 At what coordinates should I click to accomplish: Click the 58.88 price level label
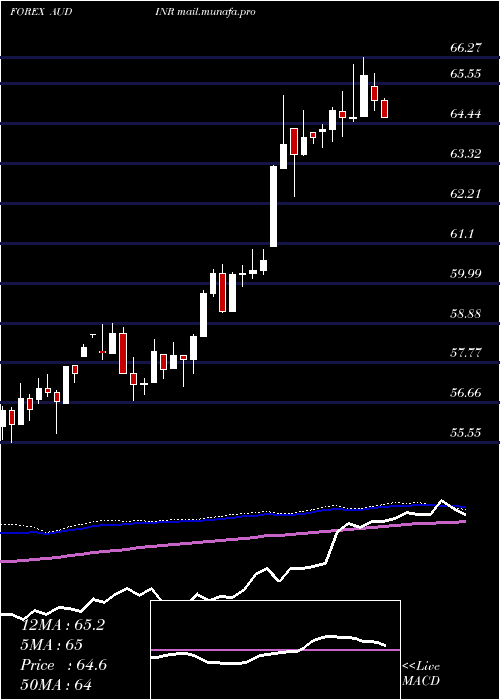(466, 313)
